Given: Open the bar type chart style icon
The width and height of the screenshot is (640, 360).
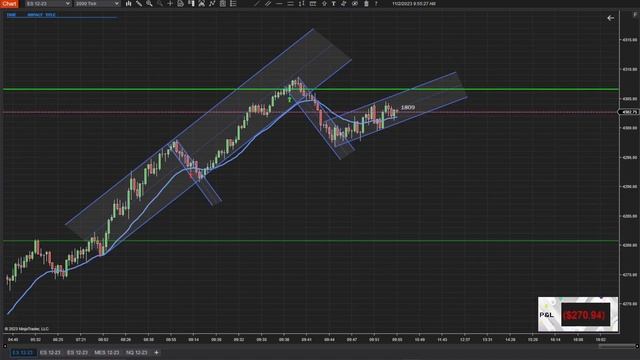Looking at the screenshot, I should [x=129, y=4].
